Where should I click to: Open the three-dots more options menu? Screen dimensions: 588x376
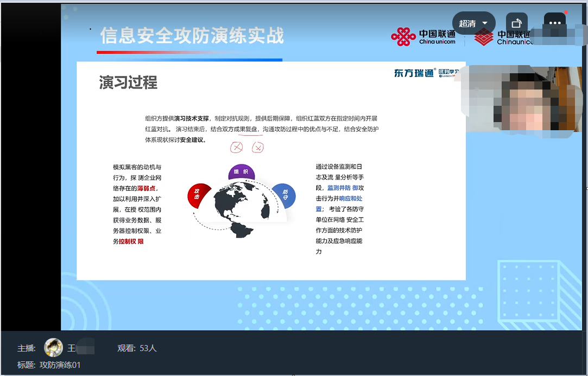pos(555,23)
